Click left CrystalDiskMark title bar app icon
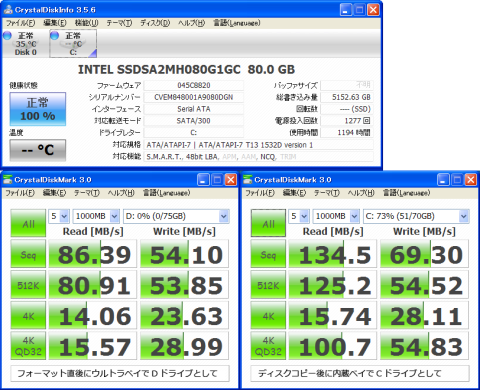Viewport: 480px width, 390px height. (x=7, y=180)
